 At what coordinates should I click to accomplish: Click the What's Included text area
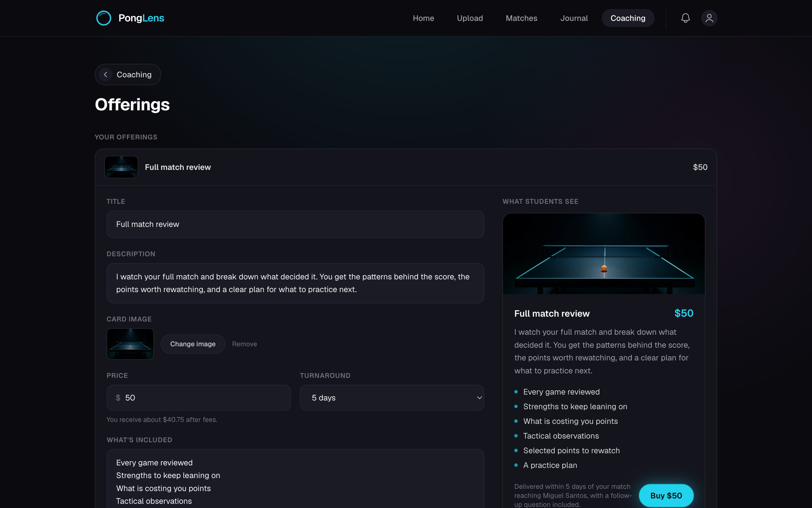pos(295,479)
